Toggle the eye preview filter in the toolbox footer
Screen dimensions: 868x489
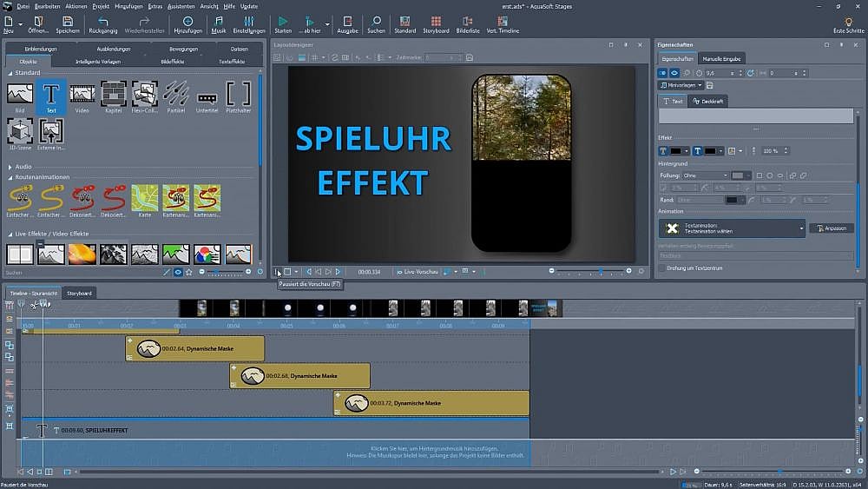pos(178,272)
